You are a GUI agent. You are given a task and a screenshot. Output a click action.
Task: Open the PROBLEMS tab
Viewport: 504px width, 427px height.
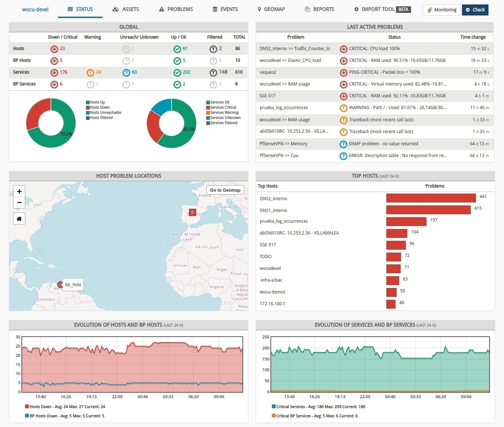click(176, 9)
